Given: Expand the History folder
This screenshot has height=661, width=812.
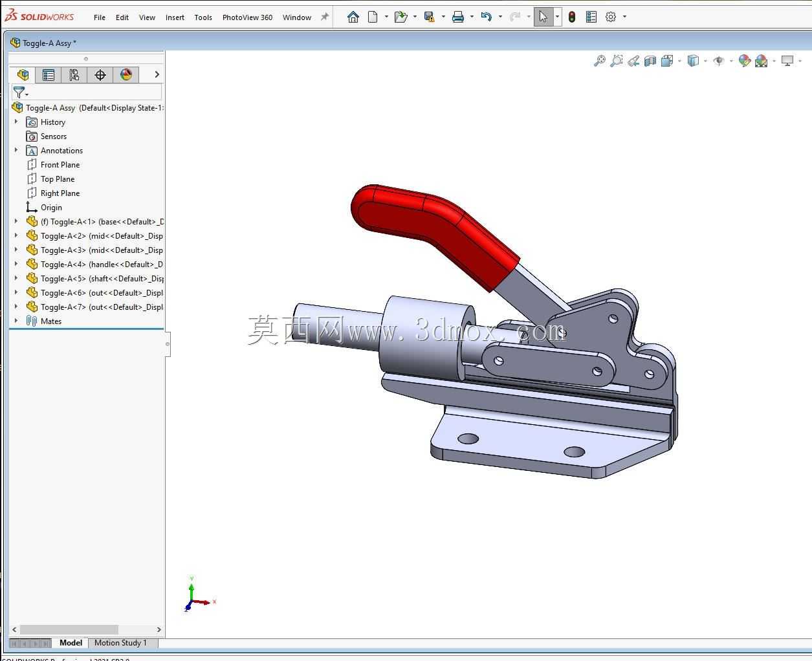Looking at the screenshot, I should coord(16,122).
